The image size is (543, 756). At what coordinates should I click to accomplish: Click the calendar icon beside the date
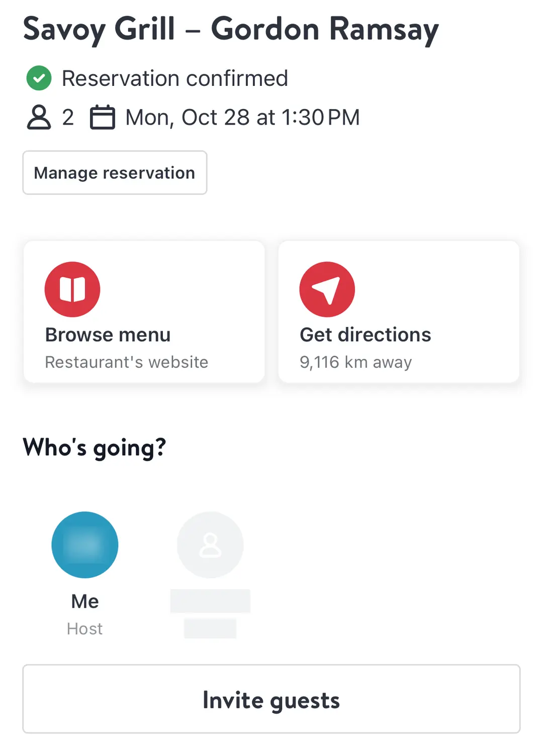point(103,117)
